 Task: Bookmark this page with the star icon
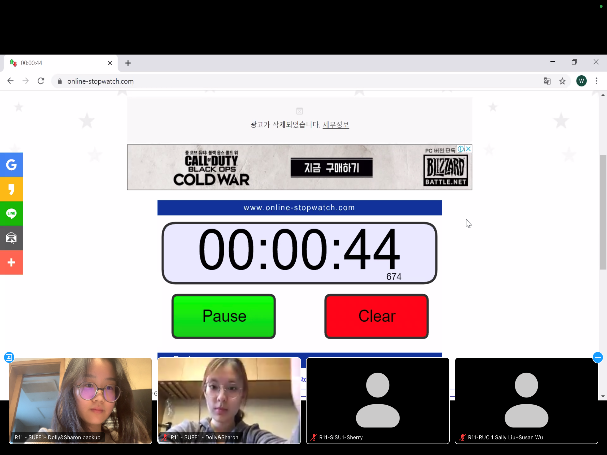[x=562, y=81]
